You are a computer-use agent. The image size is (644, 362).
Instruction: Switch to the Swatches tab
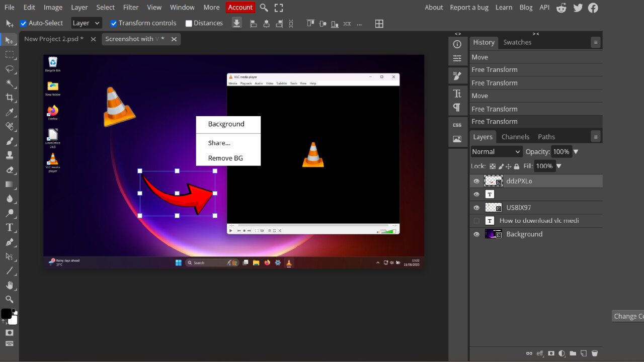point(517,42)
